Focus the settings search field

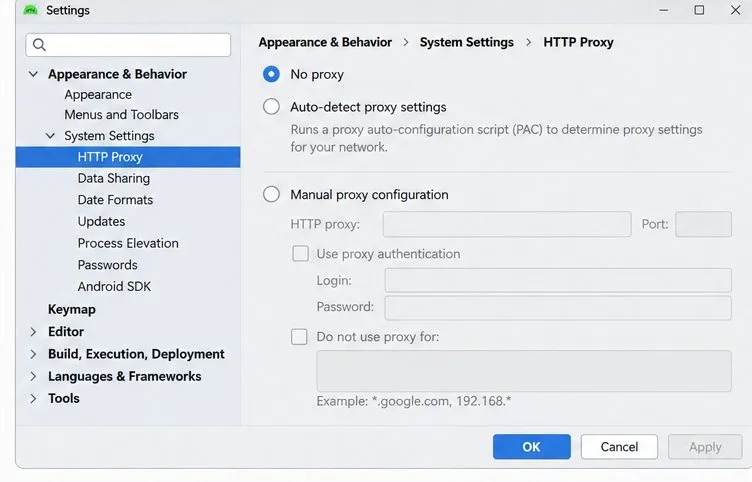point(128,45)
